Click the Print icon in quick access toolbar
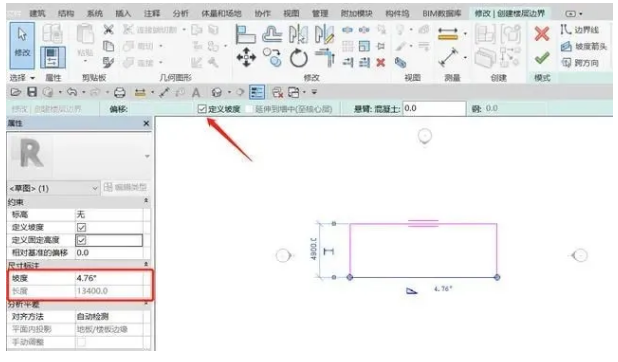Screen dimensions: 618x362 click(119, 93)
